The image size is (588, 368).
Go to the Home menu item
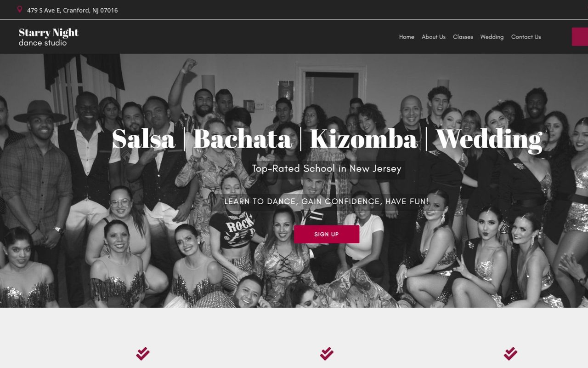coord(407,37)
